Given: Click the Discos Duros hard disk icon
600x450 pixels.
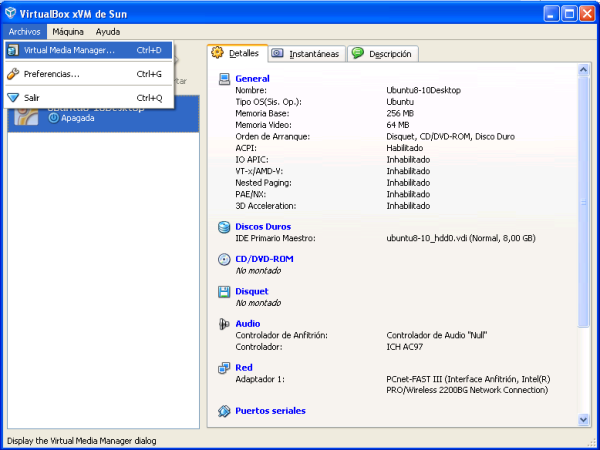Looking at the screenshot, I should coord(224,227).
